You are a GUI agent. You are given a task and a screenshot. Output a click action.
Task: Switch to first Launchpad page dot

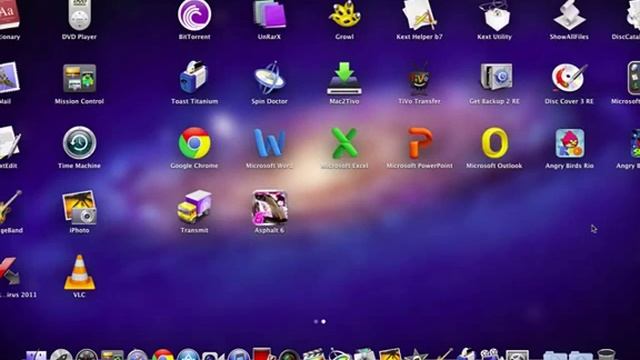(316, 322)
